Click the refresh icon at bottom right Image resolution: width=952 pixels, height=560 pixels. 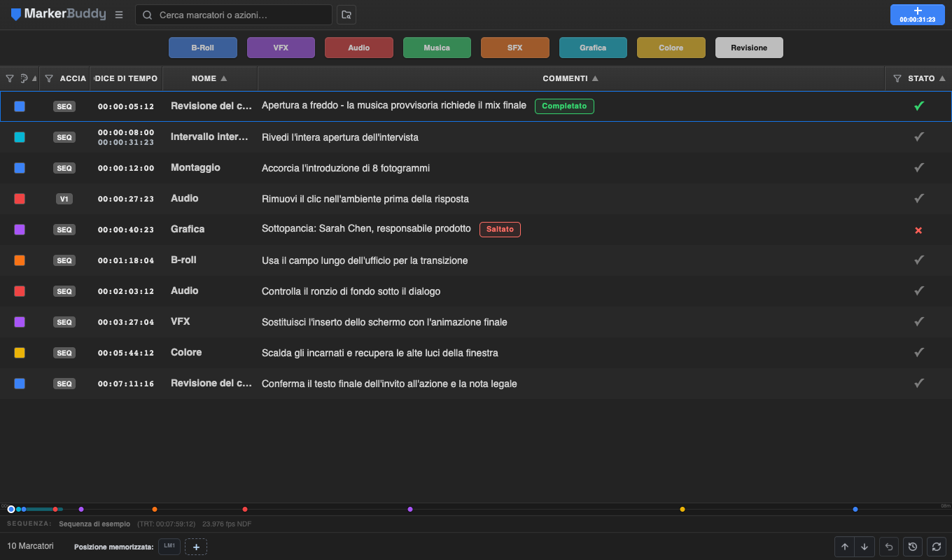[936, 547]
